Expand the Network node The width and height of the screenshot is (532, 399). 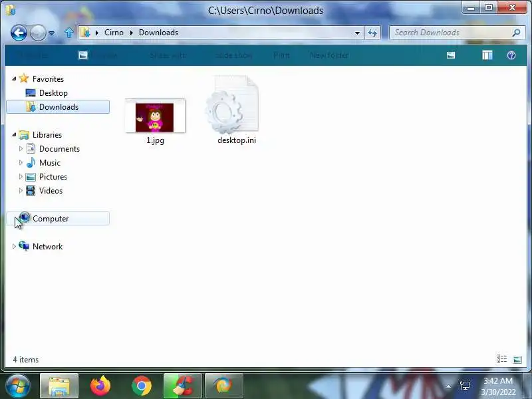(14, 246)
